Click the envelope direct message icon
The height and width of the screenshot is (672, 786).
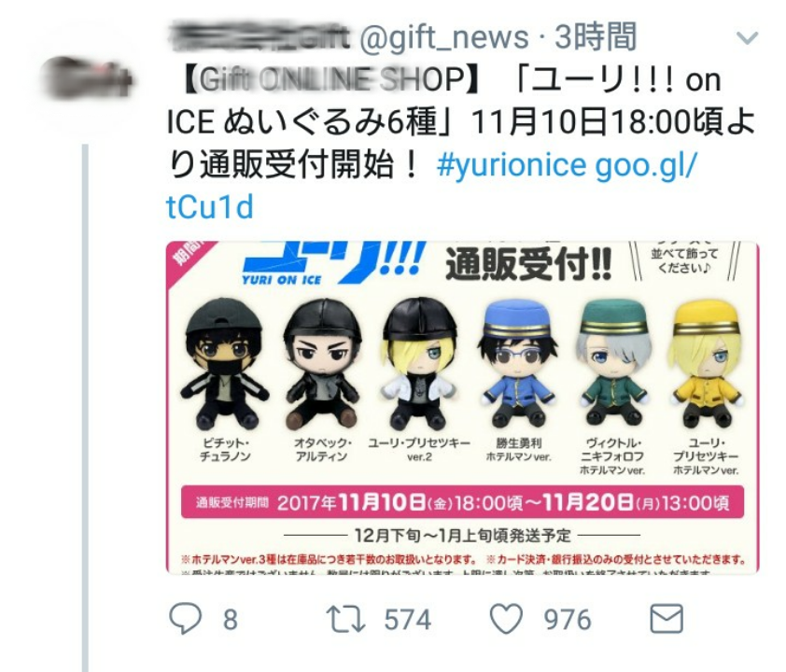(667, 619)
